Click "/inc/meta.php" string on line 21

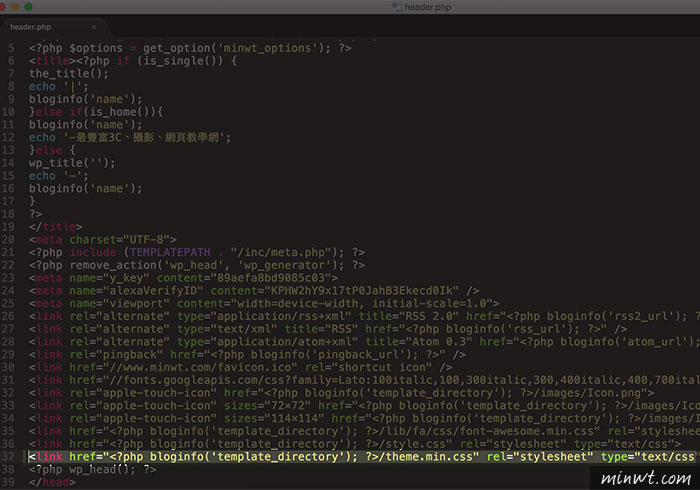[x=281, y=253]
